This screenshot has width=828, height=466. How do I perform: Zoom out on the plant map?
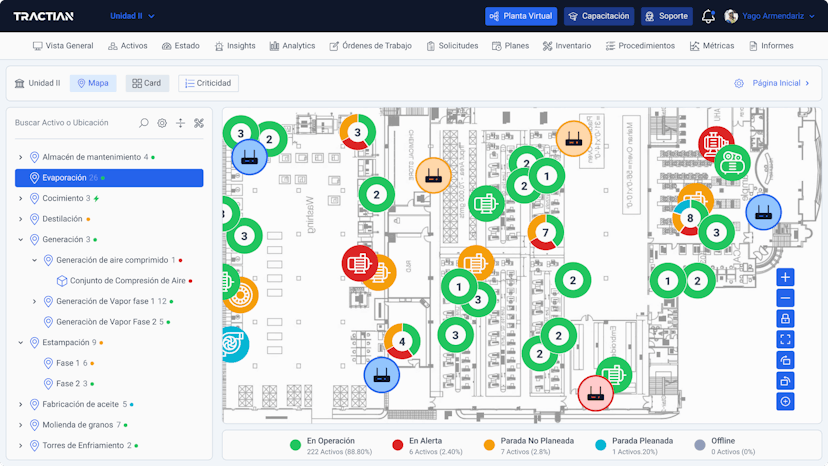[x=785, y=298]
